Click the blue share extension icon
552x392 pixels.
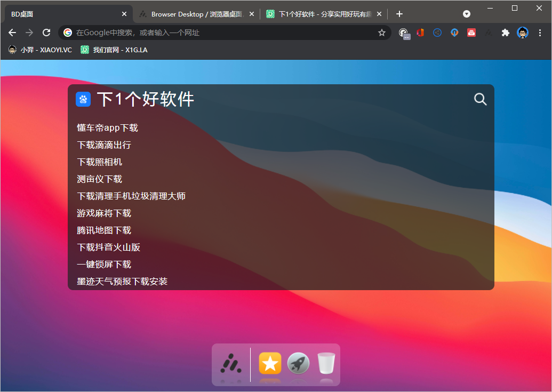[x=437, y=33]
